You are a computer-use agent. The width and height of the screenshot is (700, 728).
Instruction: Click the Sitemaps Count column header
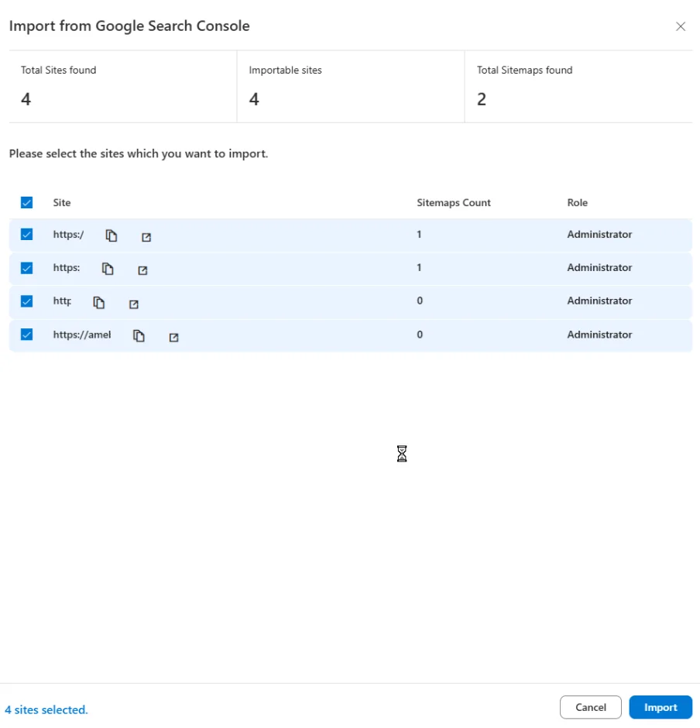click(454, 203)
